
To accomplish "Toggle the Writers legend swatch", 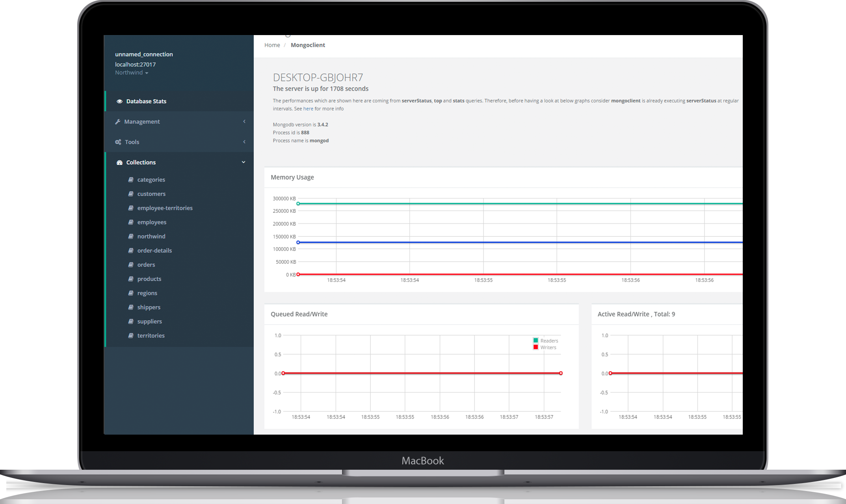I will (x=535, y=347).
